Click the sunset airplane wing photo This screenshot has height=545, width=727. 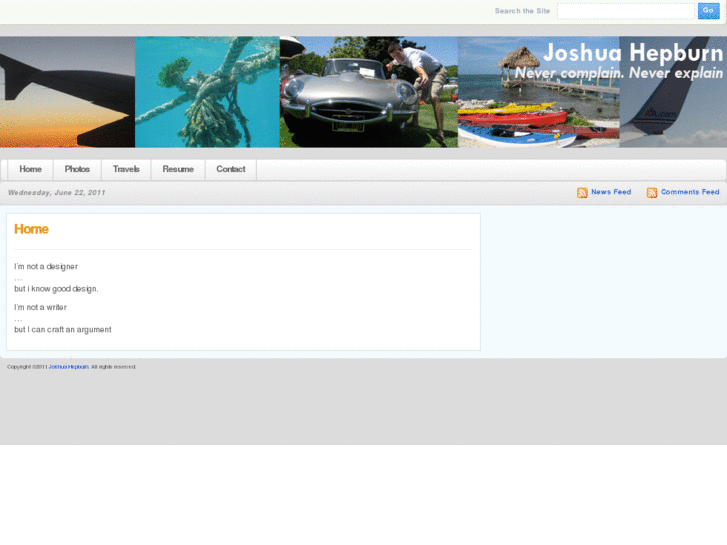[x=67, y=92]
